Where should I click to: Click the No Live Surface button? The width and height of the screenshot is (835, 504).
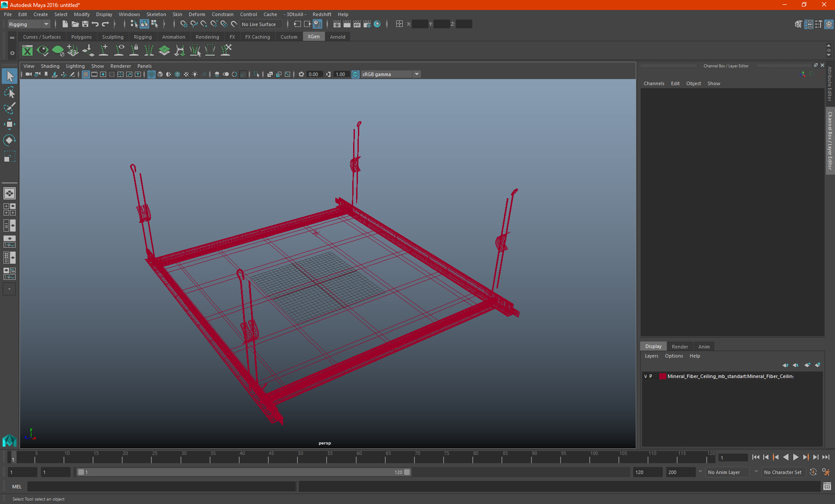(259, 24)
